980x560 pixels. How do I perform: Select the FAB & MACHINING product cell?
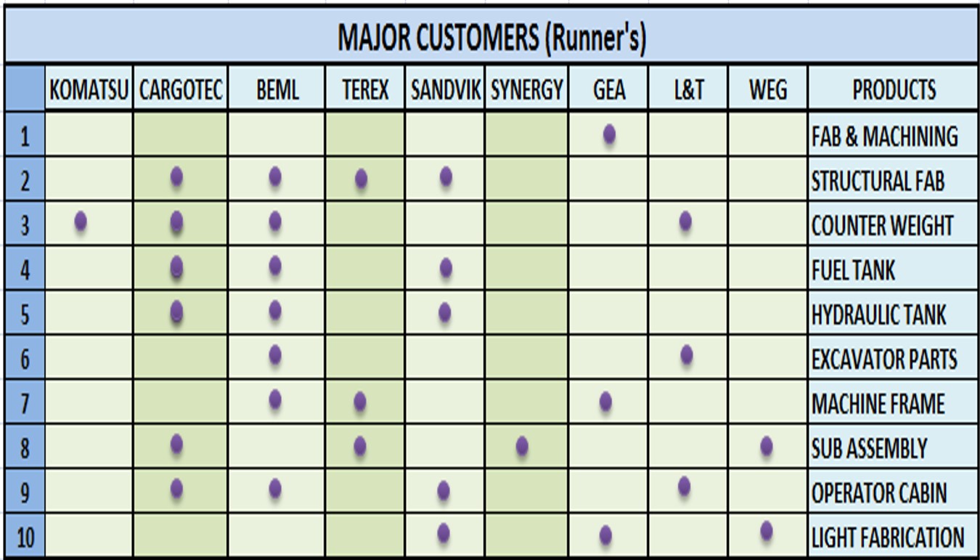point(893,135)
